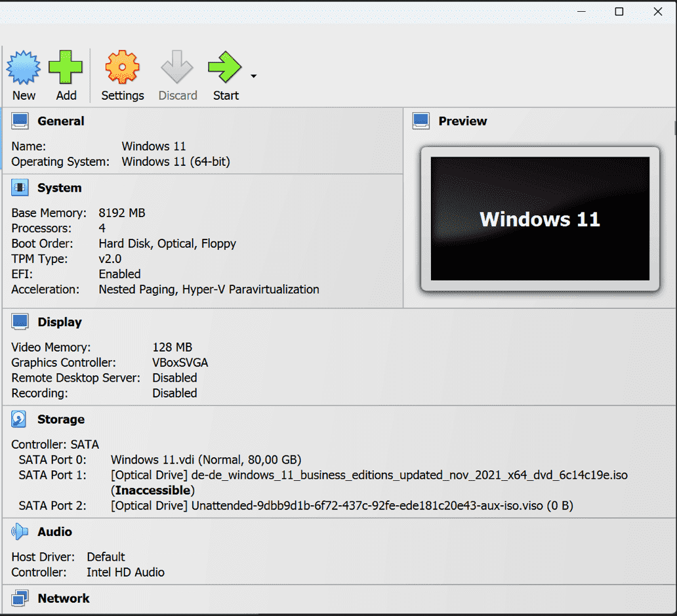The width and height of the screenshot is (677, 616).
Task: Expand the Start button dropdown arrow
Action: (x=253, y=76)
